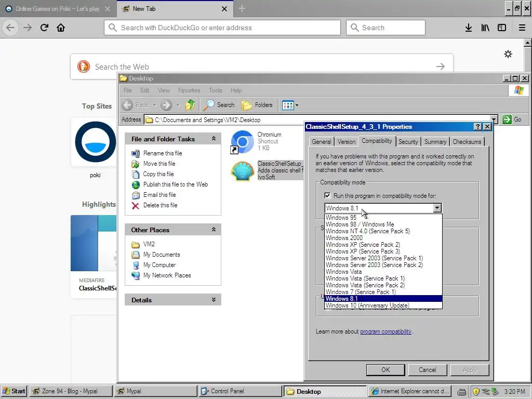Switch to the General tab
Viewport: 532px width, 399px height.
321,142
